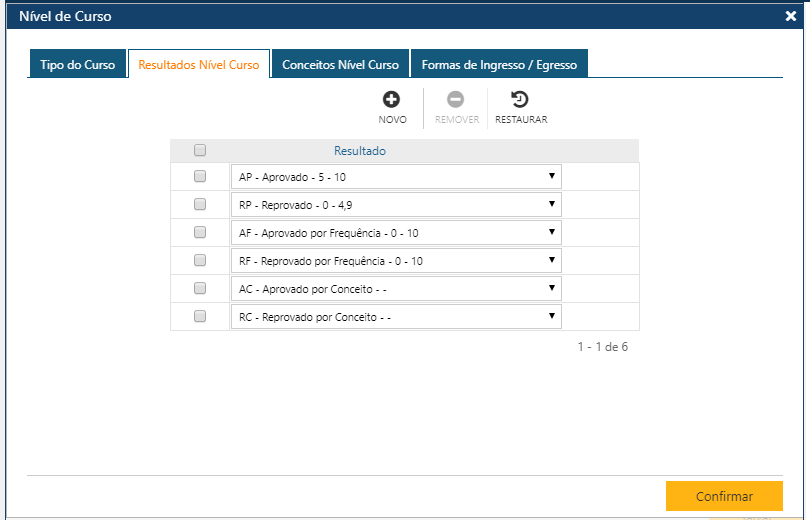Click the Novo plus icon

point(392,100)
